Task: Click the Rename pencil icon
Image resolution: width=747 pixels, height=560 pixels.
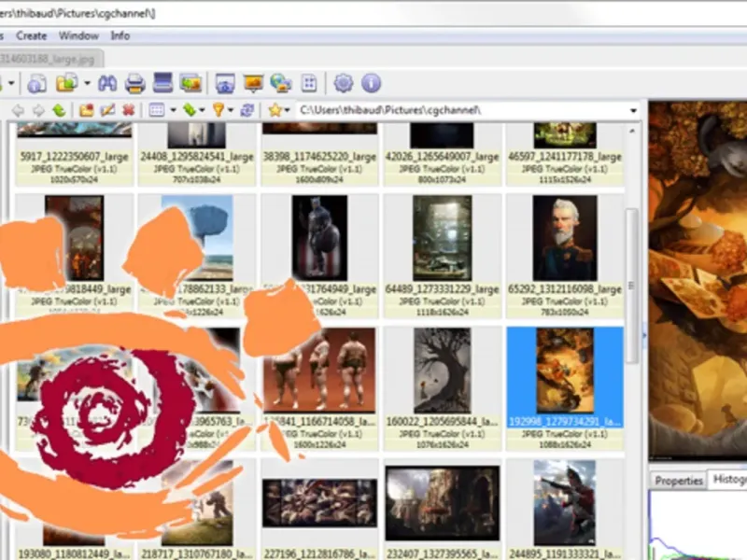Action: pyautogui.click(x=107, y=110)
